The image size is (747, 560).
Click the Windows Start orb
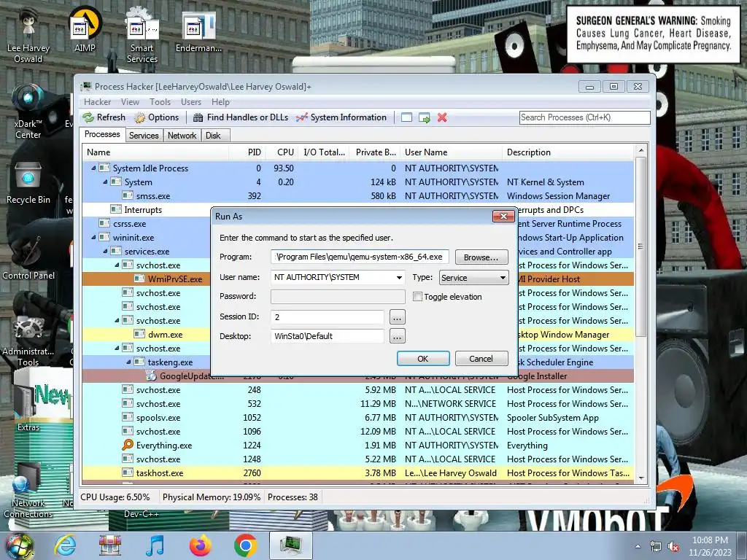[x=20, y=545]
